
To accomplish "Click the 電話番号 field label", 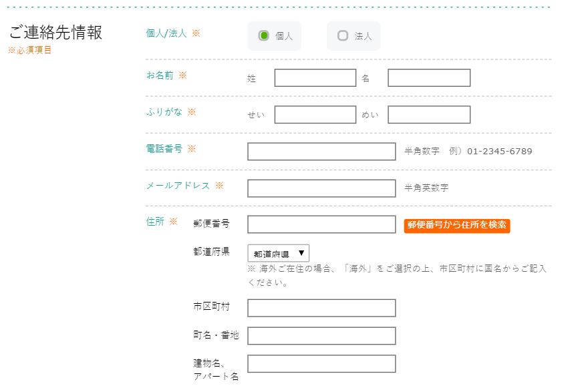I will (x=164, y=148).
